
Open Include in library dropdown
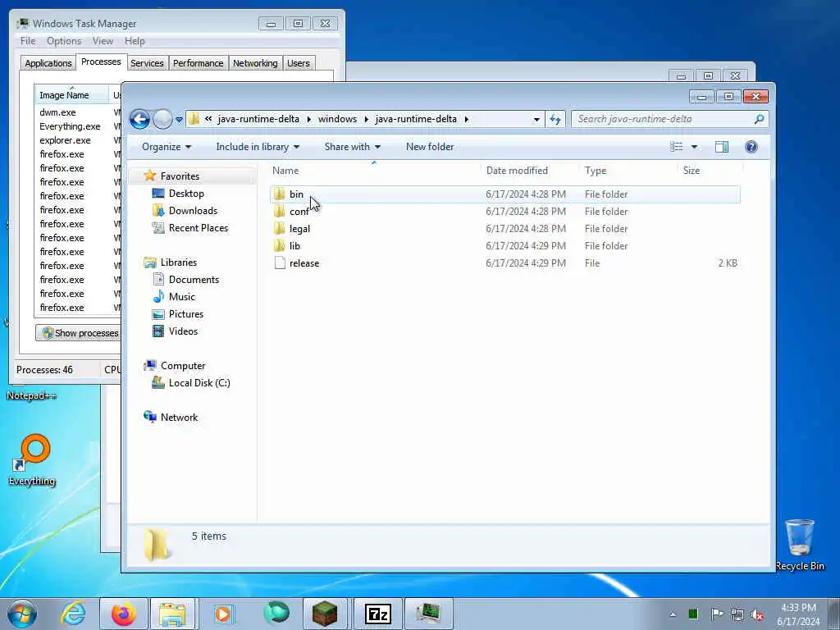click(x=257, y=147)
